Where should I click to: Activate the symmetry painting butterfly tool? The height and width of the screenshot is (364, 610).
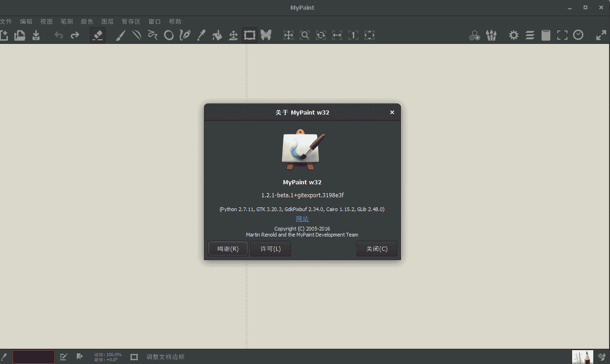click(x=266, y=35)
